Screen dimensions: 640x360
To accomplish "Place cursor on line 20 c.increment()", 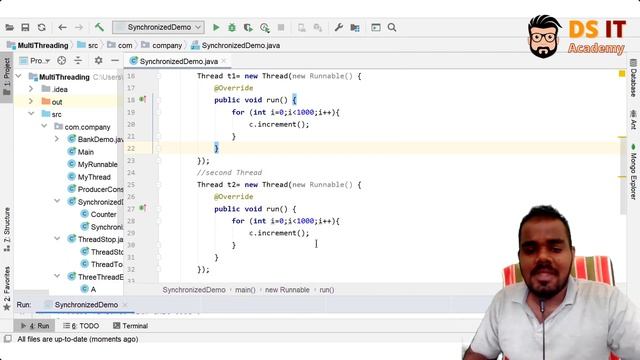I will tap(279, 124).
